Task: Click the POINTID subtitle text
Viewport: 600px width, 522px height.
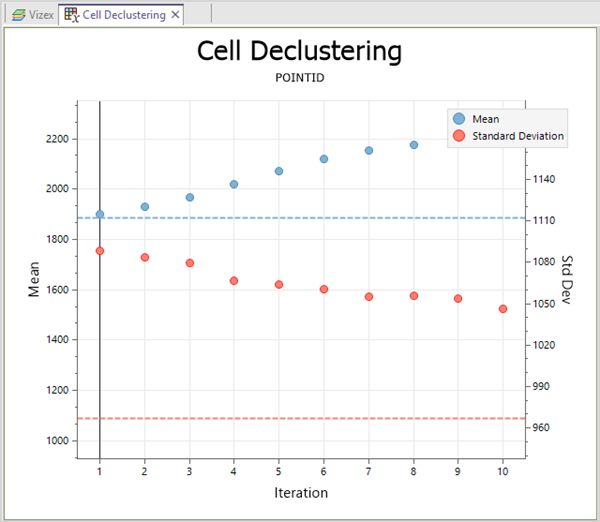Action: [x=300, y=77]
